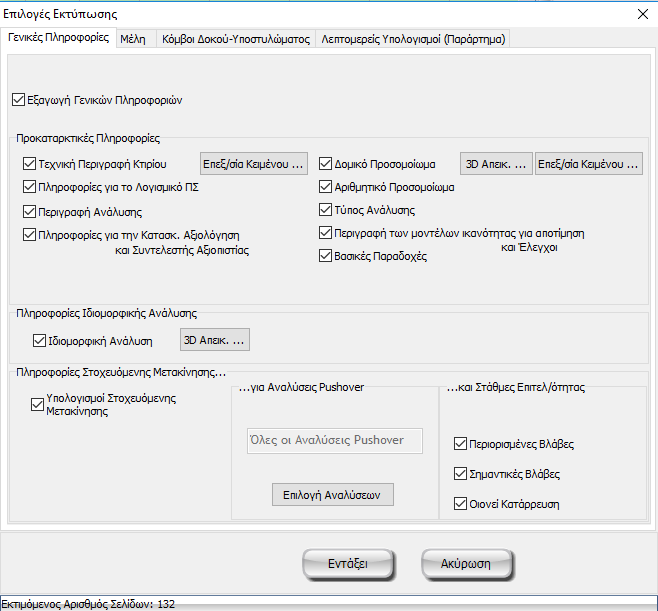Toggle the Ιδιομορφική Ανάλυση checkbox
This screenshot has width=658, height=611.
click(40, 341)
